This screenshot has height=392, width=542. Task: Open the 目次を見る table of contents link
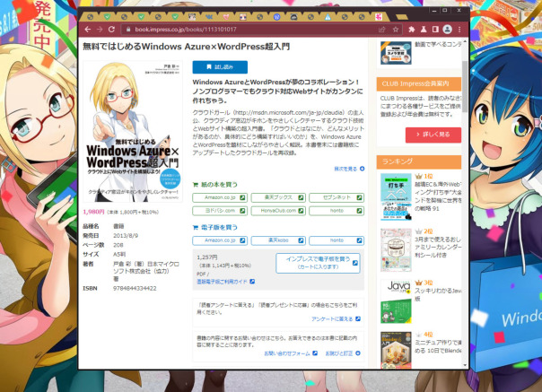click(x=349, y=169)
